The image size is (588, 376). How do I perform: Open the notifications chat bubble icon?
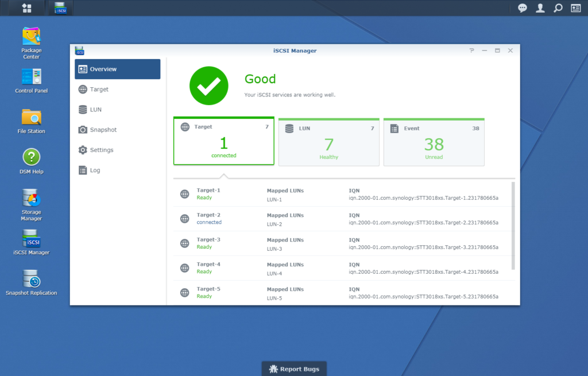tap(523, 8)
